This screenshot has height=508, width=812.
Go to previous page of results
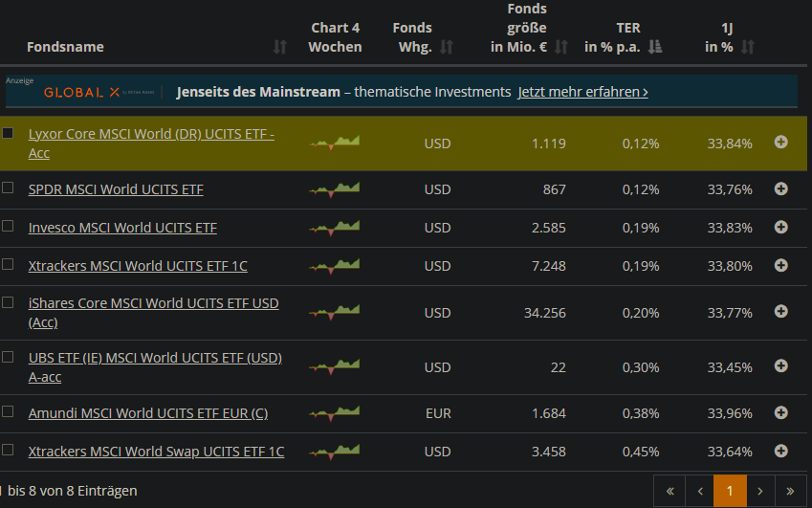point(700,491)
